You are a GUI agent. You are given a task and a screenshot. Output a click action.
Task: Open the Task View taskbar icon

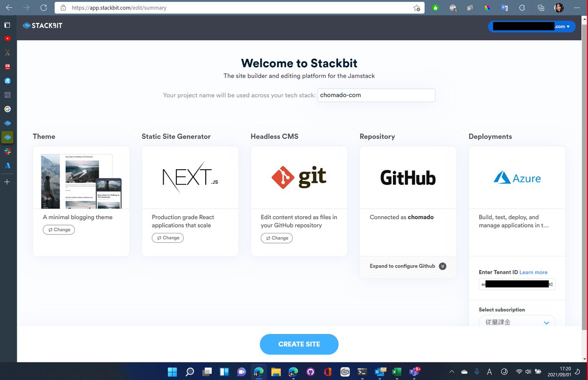(207, 372)
